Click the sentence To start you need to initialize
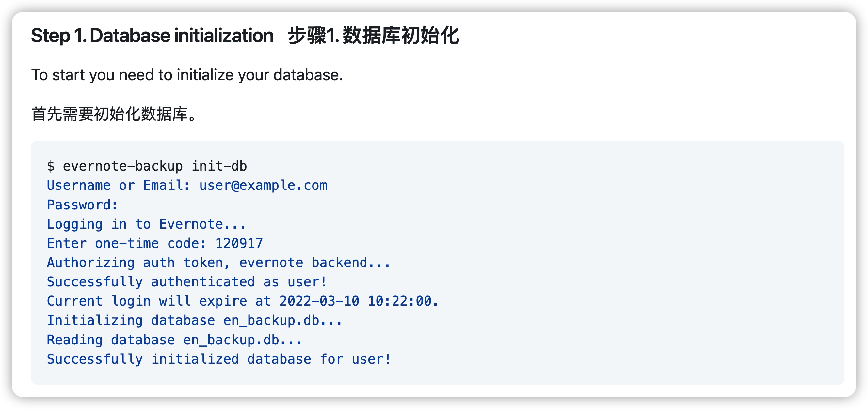 coord(187,75)
